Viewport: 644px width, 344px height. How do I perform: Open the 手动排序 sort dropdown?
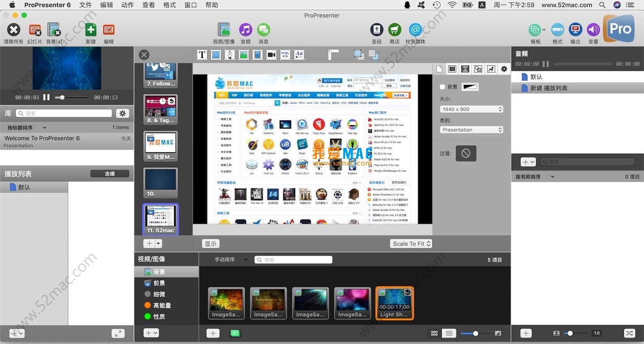(x=231, y=259)
